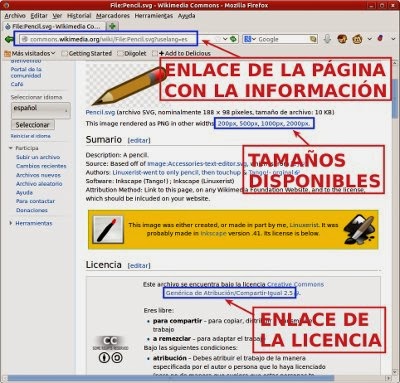Reload the page with the green refresh icon
This screenshot has height=383, width=400.
(x=233, y=39)
